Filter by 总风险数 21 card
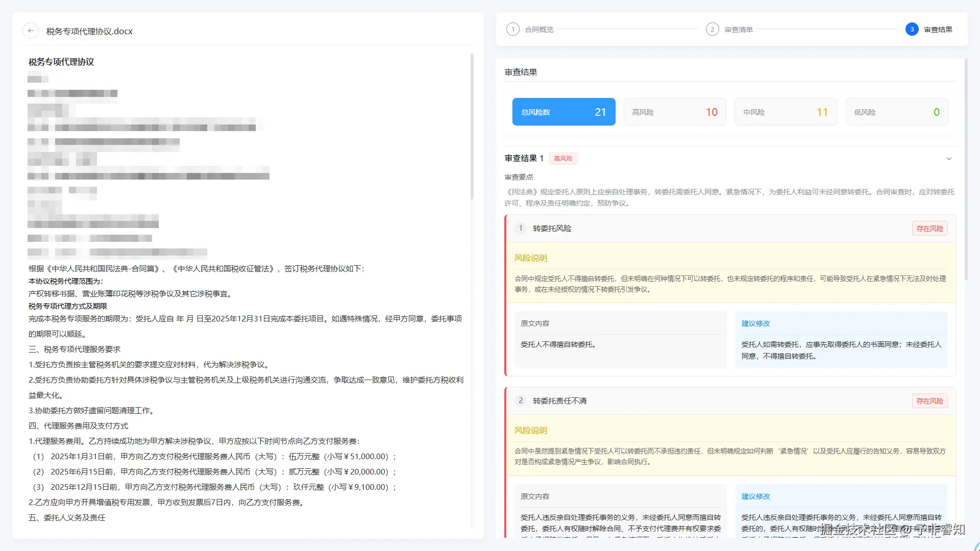Viewport: 980px width, 551px height. 563,112
